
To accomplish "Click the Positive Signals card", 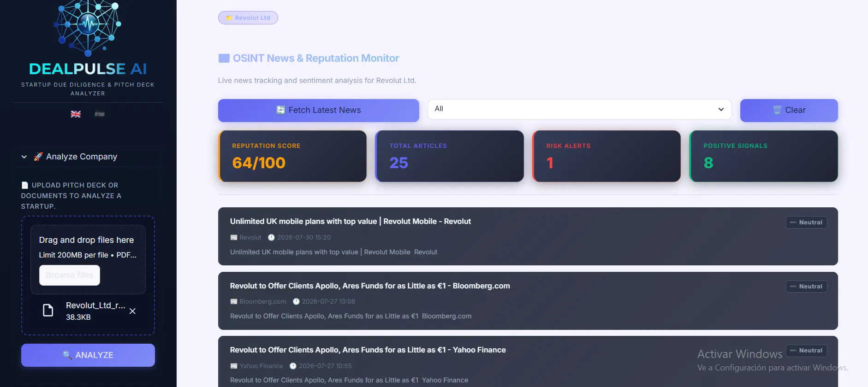I will pos(764,156).
